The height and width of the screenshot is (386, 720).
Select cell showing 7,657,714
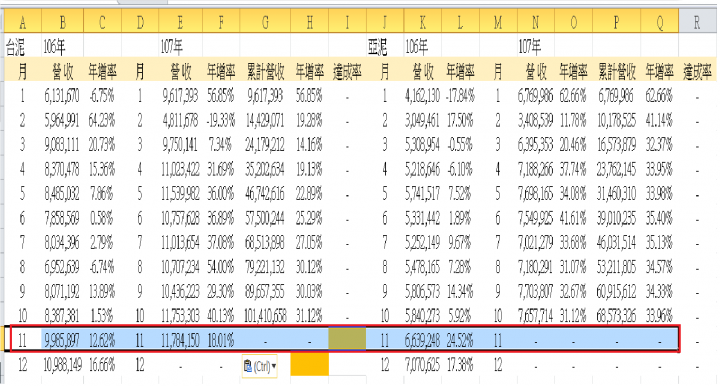pos(535,316)
